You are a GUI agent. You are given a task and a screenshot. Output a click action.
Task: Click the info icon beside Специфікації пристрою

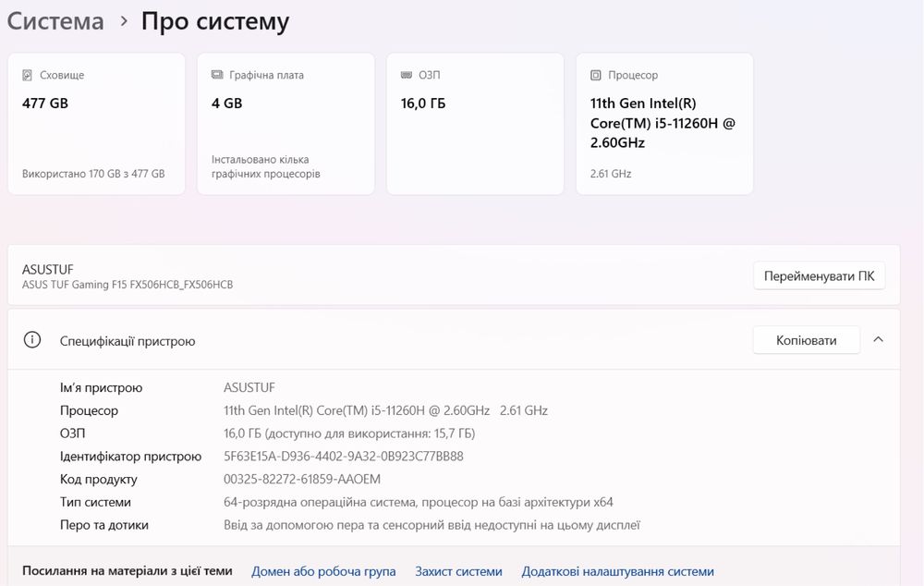point(31,340)
